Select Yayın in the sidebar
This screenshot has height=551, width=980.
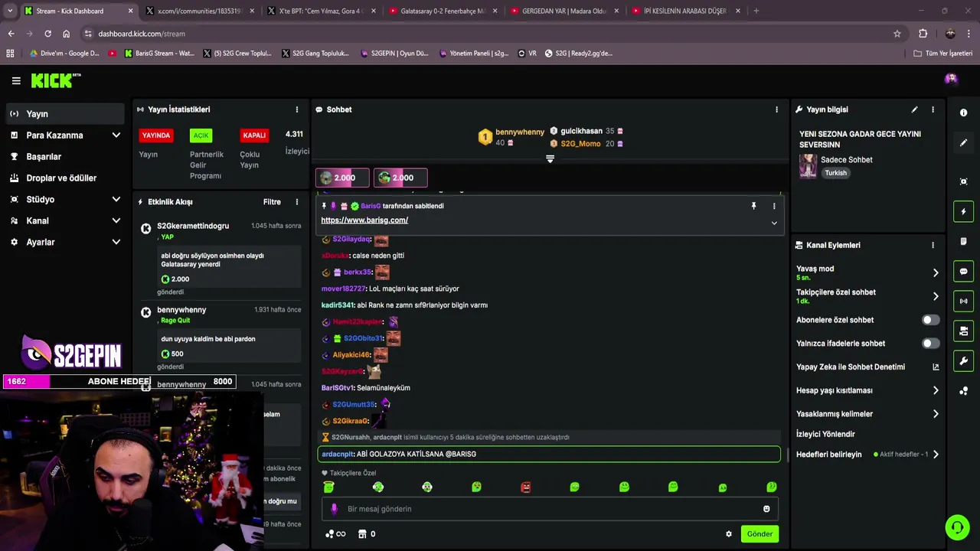point(64,114)
